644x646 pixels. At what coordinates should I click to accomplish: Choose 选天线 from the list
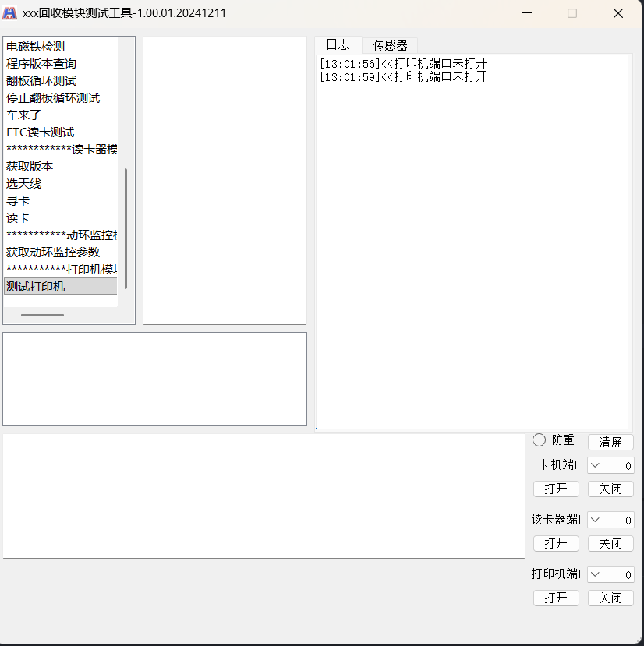pos(61,184)
